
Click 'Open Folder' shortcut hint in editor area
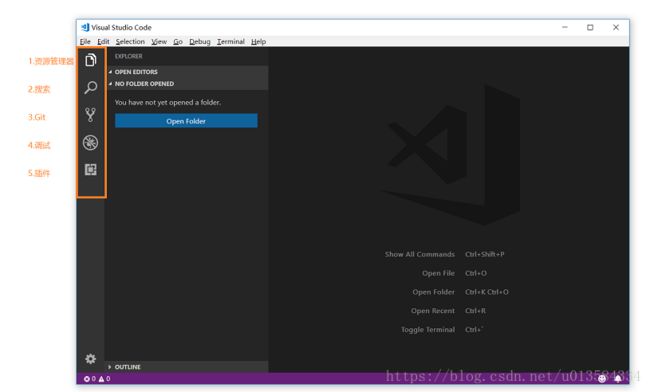tap(433, 292)
